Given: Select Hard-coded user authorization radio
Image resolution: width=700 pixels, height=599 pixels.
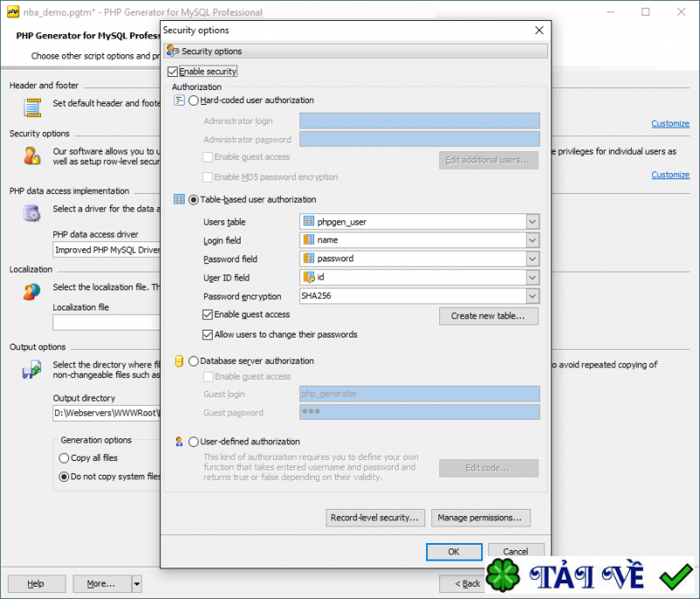Looking at the screenshot, I should click(193, 101).
